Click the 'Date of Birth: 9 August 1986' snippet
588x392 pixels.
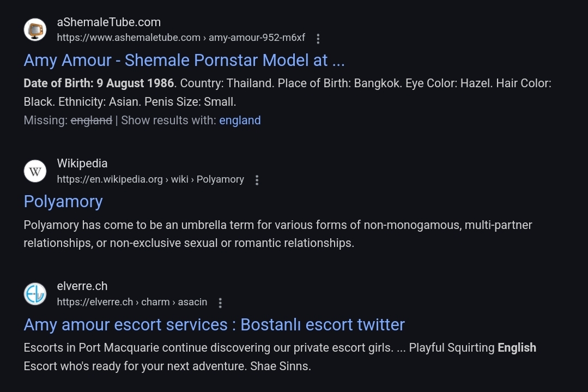click(x=99, y=83)
